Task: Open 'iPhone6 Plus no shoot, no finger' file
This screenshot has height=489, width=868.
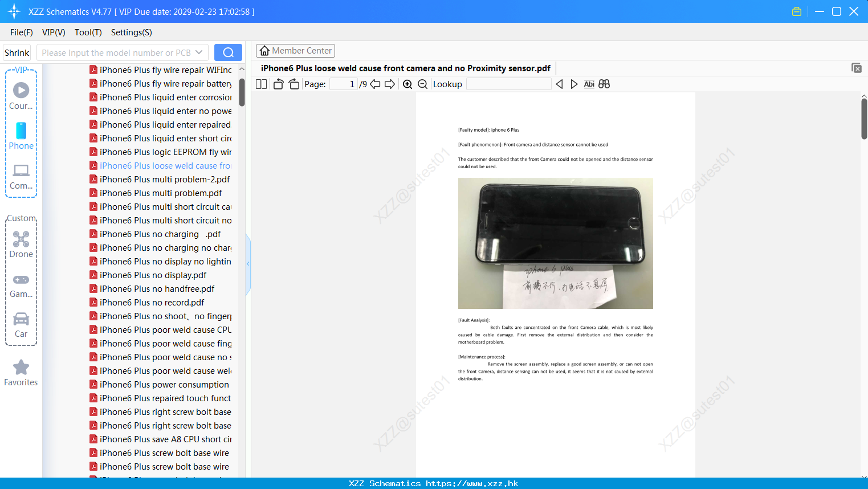Action: click(161, 316)
